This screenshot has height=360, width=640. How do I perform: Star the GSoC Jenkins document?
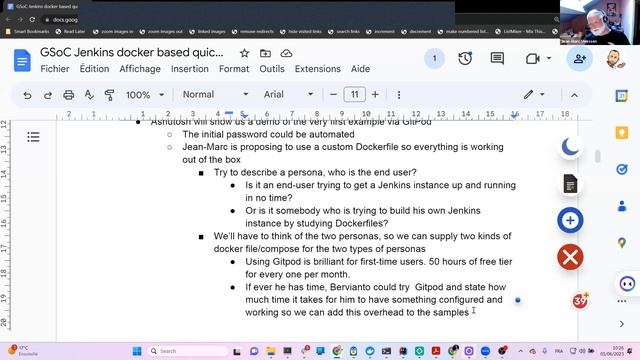(x=244, y=53)
